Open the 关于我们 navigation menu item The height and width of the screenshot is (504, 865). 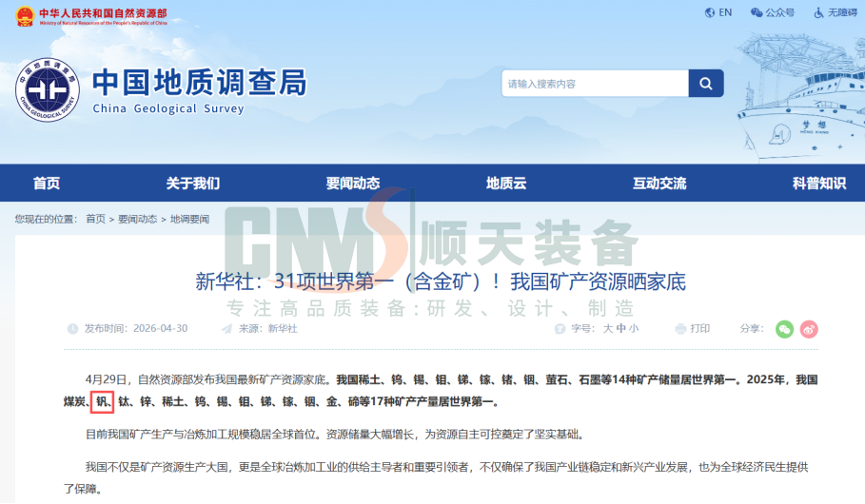(x=193, y=184)
